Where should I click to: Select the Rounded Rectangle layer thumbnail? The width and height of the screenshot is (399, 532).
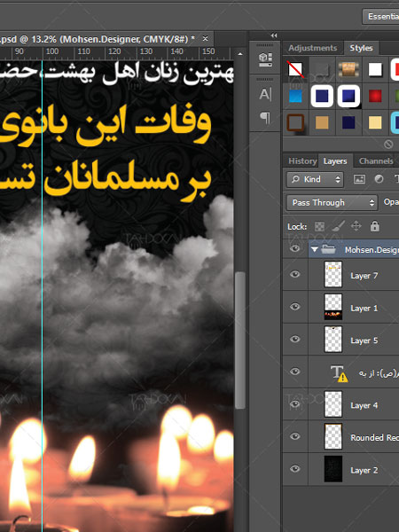[333, 436]
